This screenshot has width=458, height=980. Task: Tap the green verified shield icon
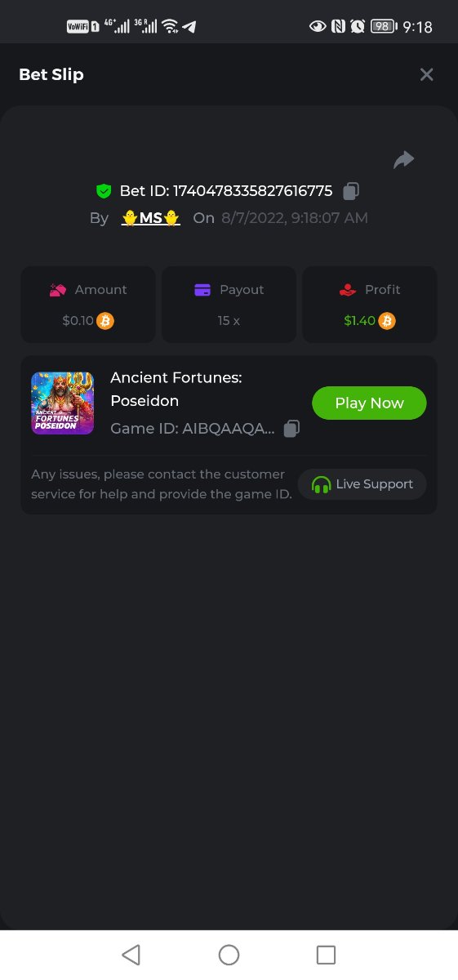tap(104, 191)
